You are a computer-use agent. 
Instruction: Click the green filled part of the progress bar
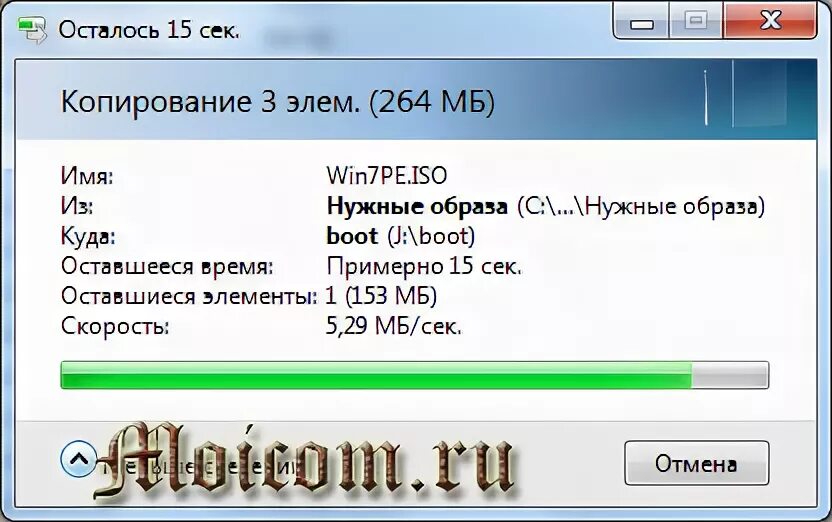pos(376,375)
